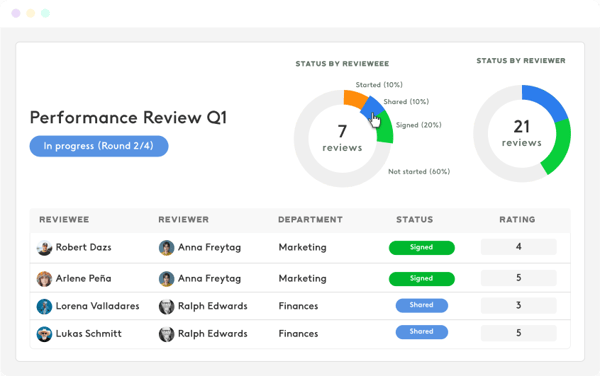Viewport: 600px width, 376px height.
Task: Click Lorena Valladares avatar photo
Action: click(44, 306)
